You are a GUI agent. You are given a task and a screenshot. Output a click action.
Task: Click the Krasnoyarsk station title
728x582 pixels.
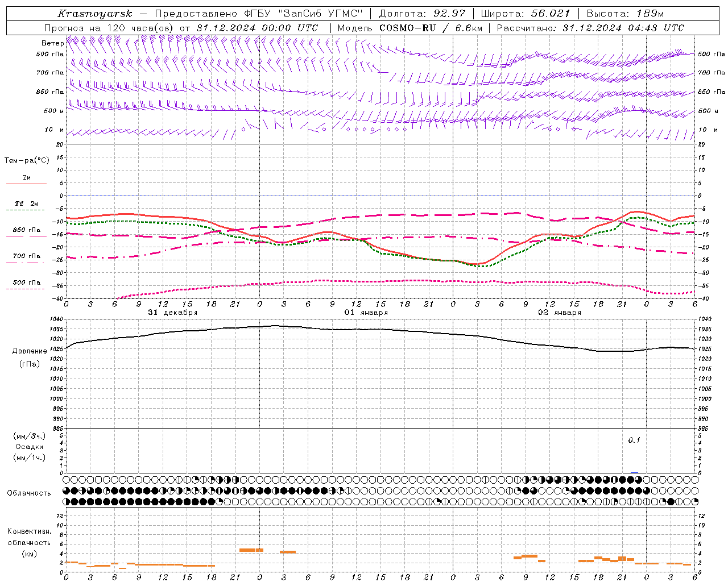(94, 14)
